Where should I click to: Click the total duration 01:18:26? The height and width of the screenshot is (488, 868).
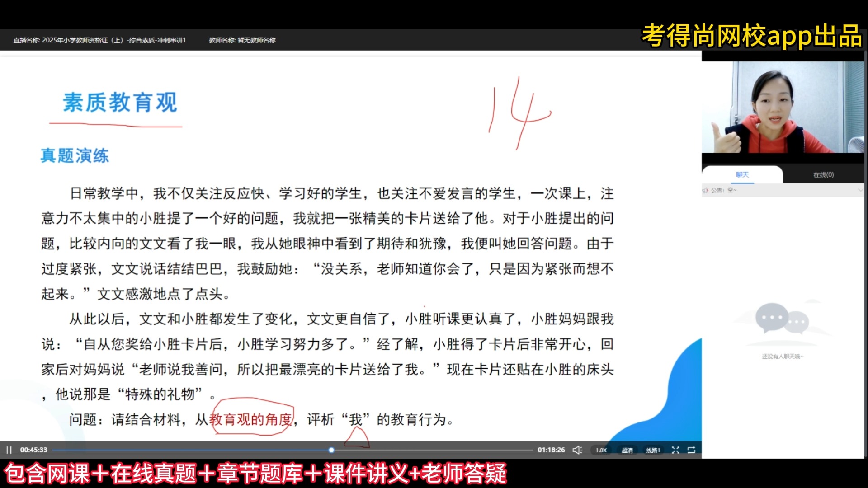pos(551,450)
